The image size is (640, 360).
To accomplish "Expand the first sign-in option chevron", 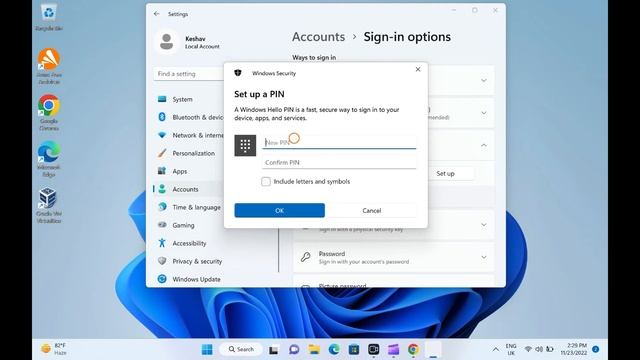I will tap(484, 80).
